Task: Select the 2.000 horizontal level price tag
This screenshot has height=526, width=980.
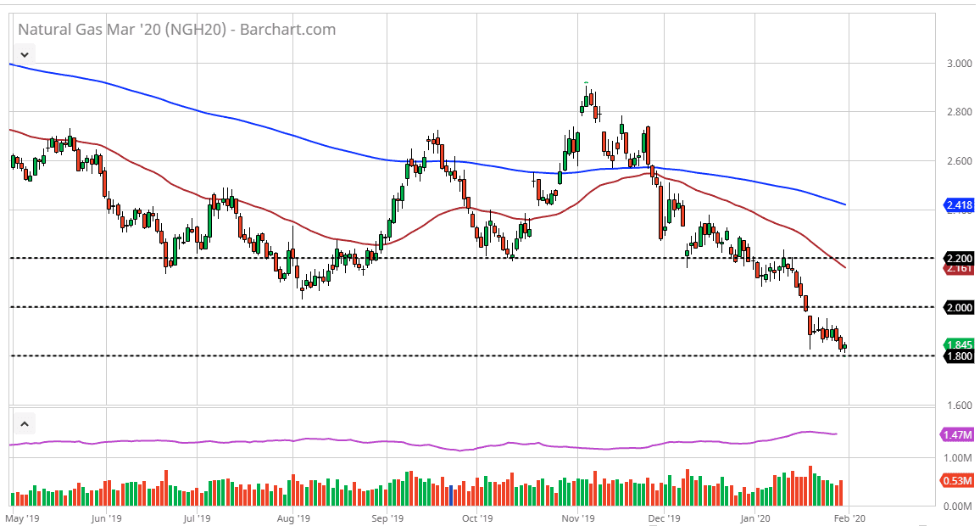Action: 960,307
